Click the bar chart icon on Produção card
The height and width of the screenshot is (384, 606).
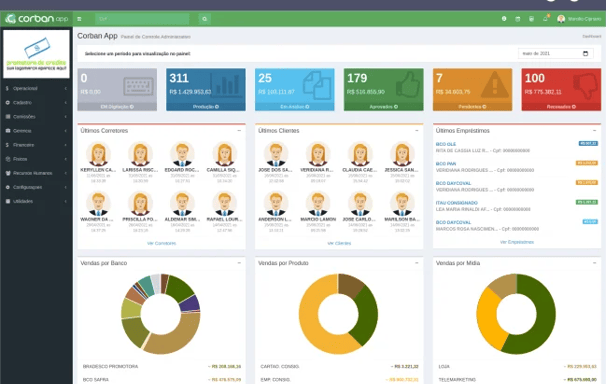(227, 85)
